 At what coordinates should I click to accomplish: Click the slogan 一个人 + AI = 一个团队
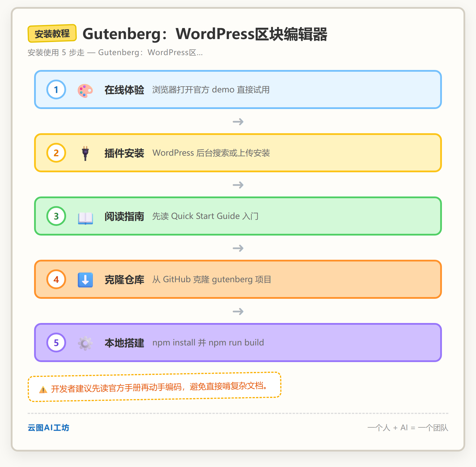point(408,428)
